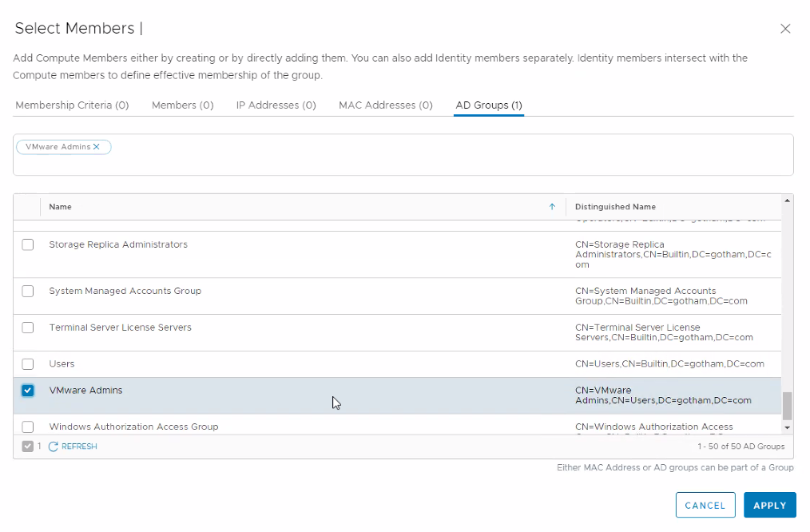810x532 pixels.
Task: Check the Storage Replica Administrators checkbox
Action: tap(28, 244)
